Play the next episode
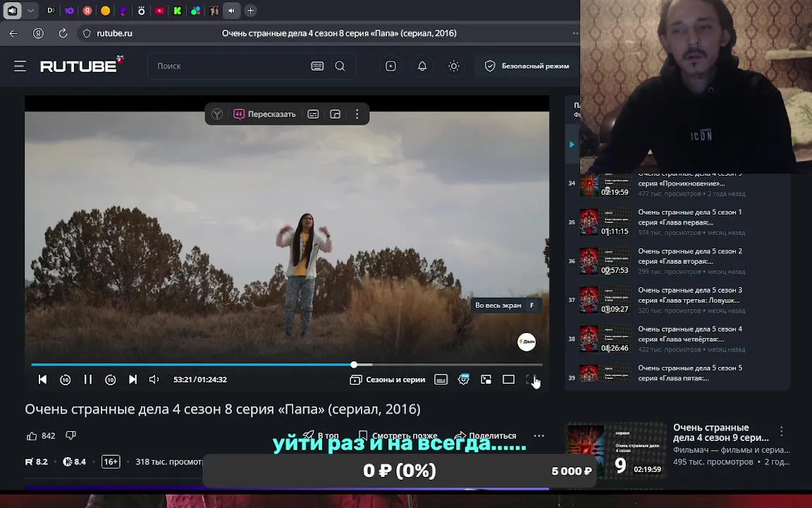Viewport: 812px width, 508px height. click(x=133, y=380)
